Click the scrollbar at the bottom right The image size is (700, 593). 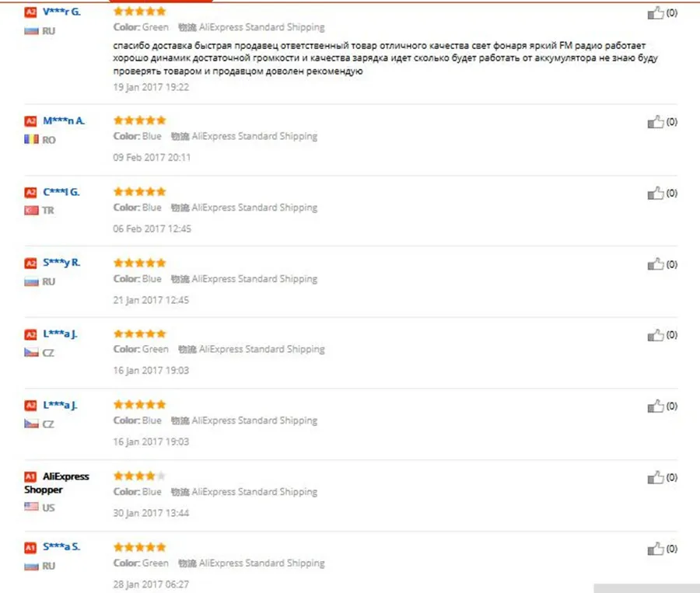(646, 588)
